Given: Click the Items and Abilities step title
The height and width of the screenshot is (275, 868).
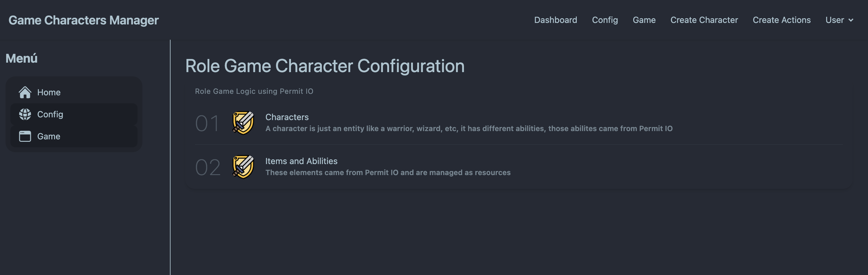Looking at the screenshot, I should click(301, 161).
